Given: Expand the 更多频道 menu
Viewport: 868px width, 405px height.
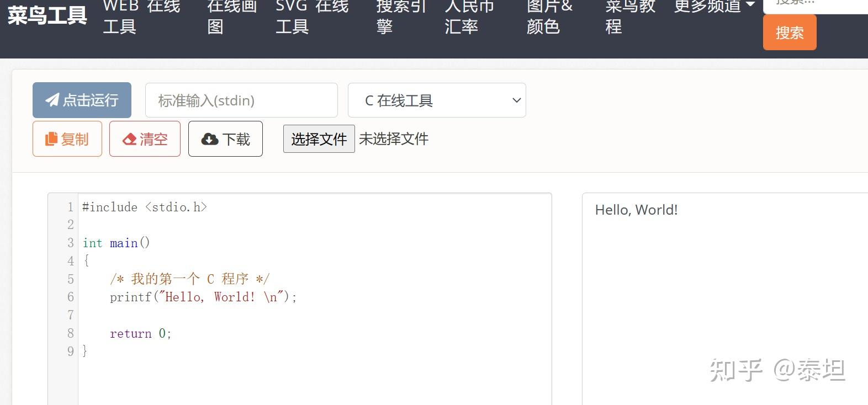Looking at the screenshot, I should (x=714, y=7).
